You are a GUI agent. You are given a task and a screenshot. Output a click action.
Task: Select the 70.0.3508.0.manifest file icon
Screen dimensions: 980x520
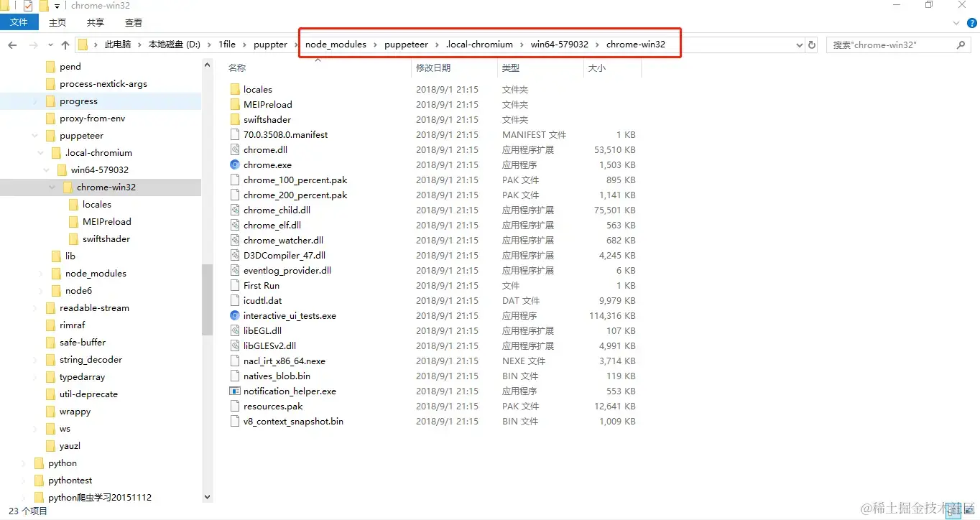click(235, 135)
